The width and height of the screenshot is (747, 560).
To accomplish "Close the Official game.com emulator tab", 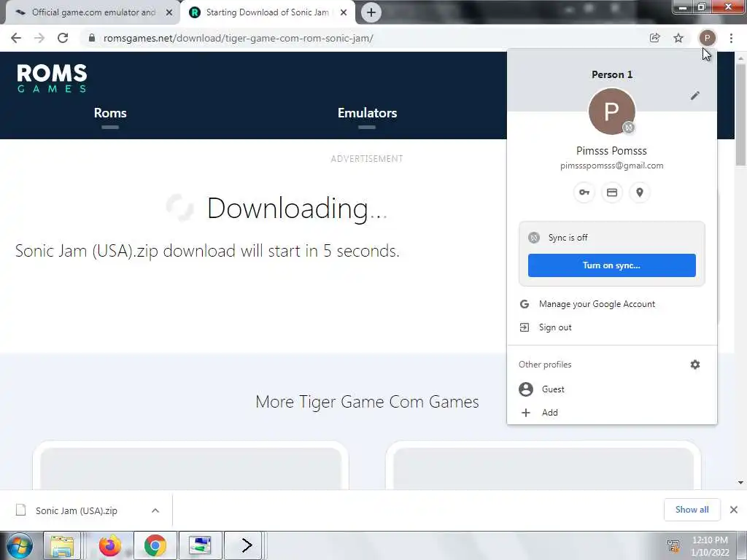I will 169,12.
